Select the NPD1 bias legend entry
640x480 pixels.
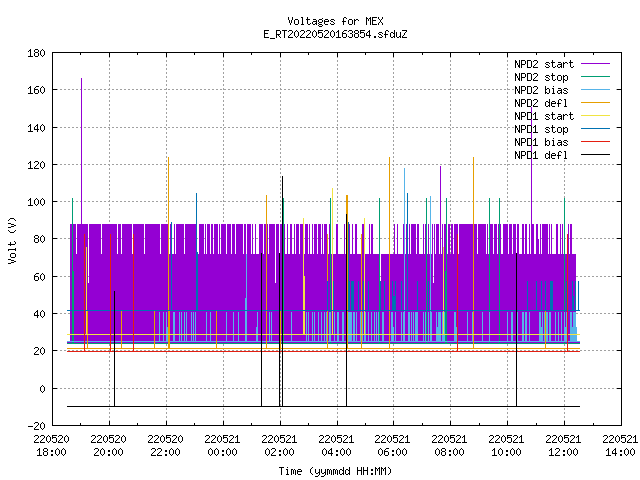541,142
